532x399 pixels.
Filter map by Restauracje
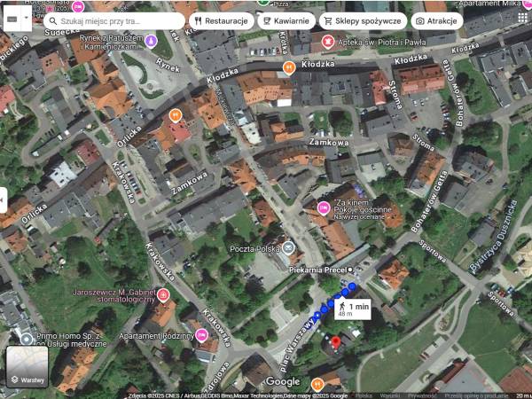pos(221,20)
